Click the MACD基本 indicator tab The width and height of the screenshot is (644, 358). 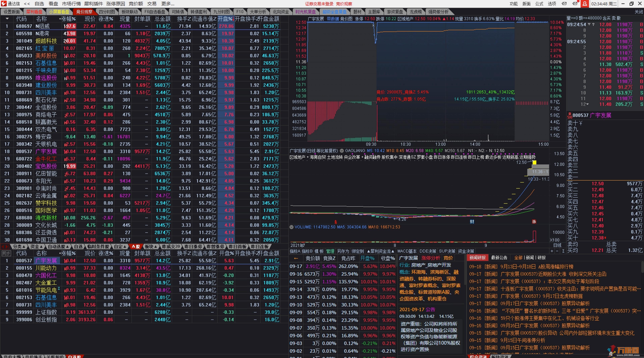point(407,251)
